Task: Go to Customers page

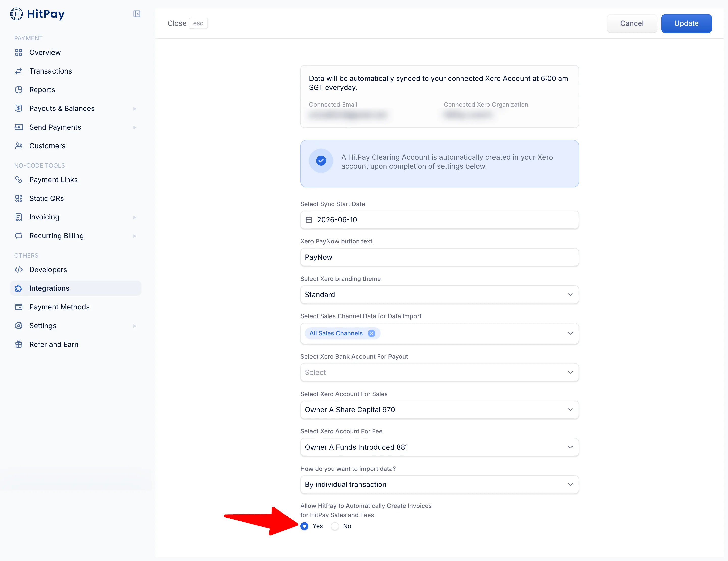Action: [76, 146]
